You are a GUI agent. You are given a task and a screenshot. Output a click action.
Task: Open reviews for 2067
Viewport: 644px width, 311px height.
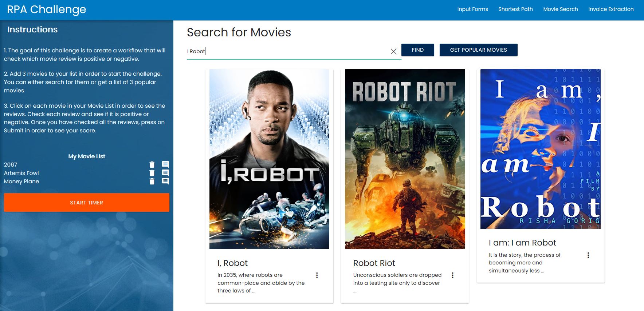pos(165,165)
